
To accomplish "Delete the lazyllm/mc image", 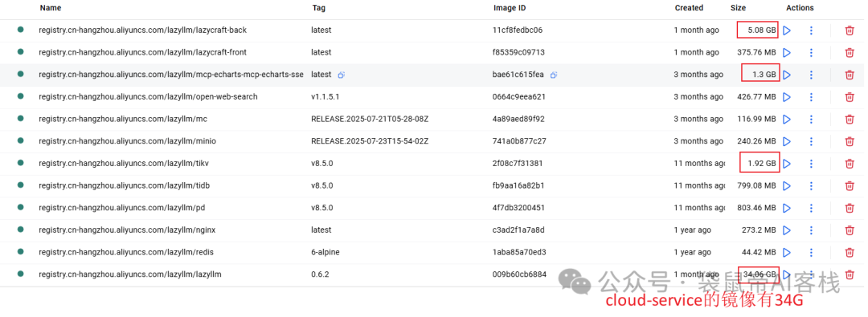I will click(850, 119).
